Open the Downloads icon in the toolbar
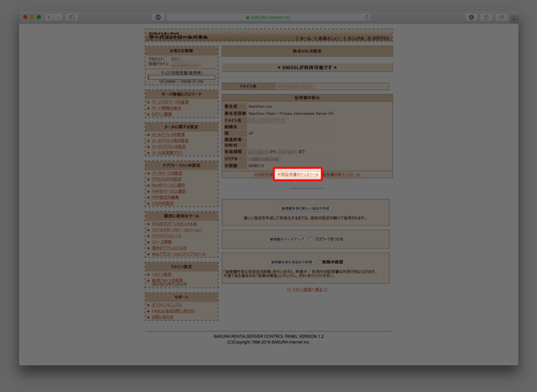 click(471, 17)
